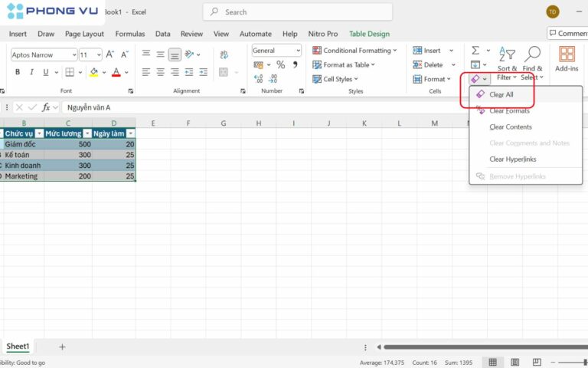Open Sort & Filter menu
Viewport: 588px width, 368px height.
pos(507,63)
